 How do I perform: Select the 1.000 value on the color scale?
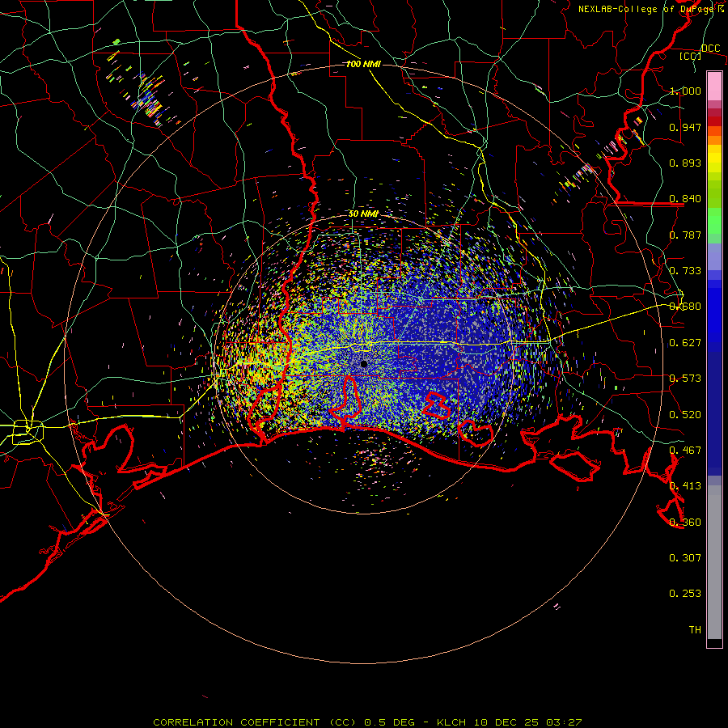685,91
